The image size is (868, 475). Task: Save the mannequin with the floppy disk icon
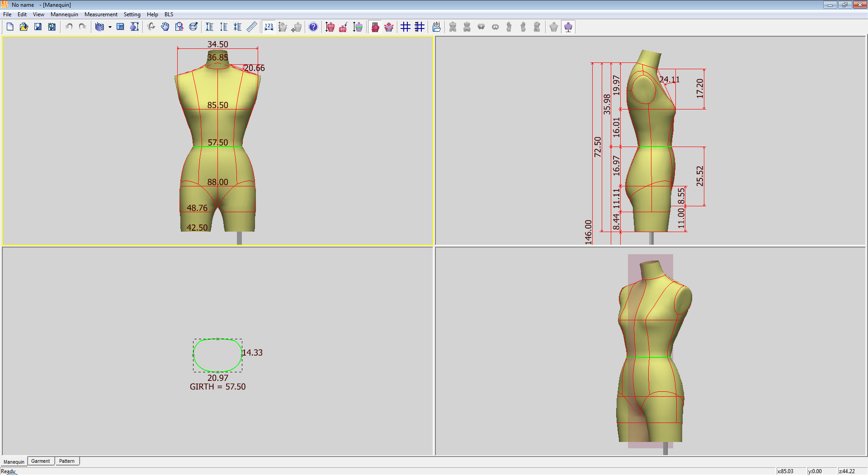click(x=38, y=27)
